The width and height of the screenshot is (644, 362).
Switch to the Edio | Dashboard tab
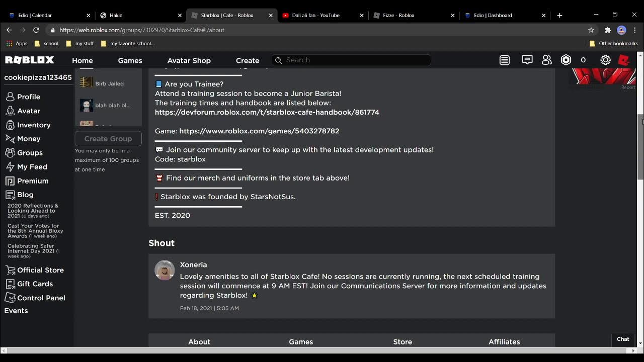(505, 15)
